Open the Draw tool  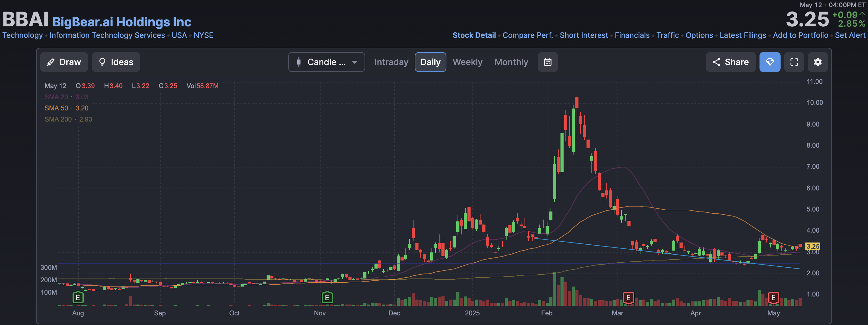[x=64, y=62]
